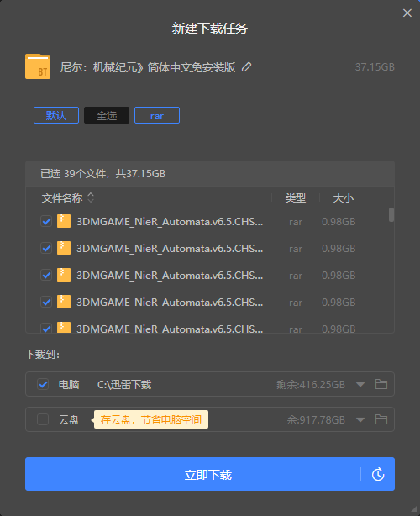Screen dimensions: 420x516
Task: Click the rar archive icon in the third file row
Action: (64, 275)
